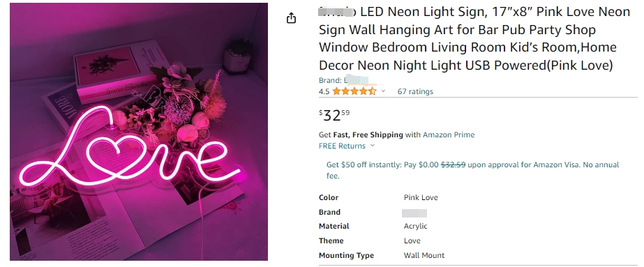The image size is (644, 267).
Task: Click the orange star rating icons
Action: click(x=354, y=91)
